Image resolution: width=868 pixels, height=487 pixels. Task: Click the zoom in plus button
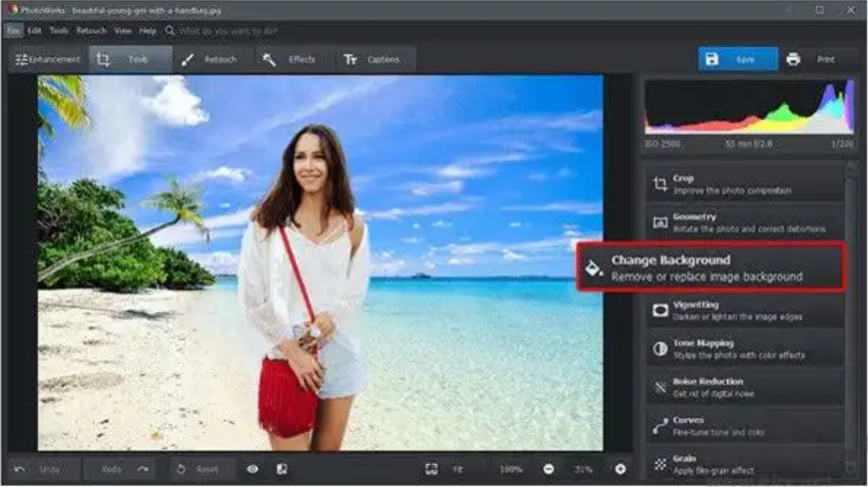[620, 469]
